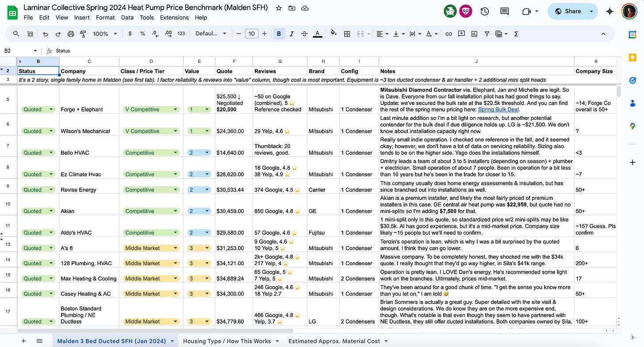Open Google Contacts in the side panel
Screen dimensions: 644x347
633,103
